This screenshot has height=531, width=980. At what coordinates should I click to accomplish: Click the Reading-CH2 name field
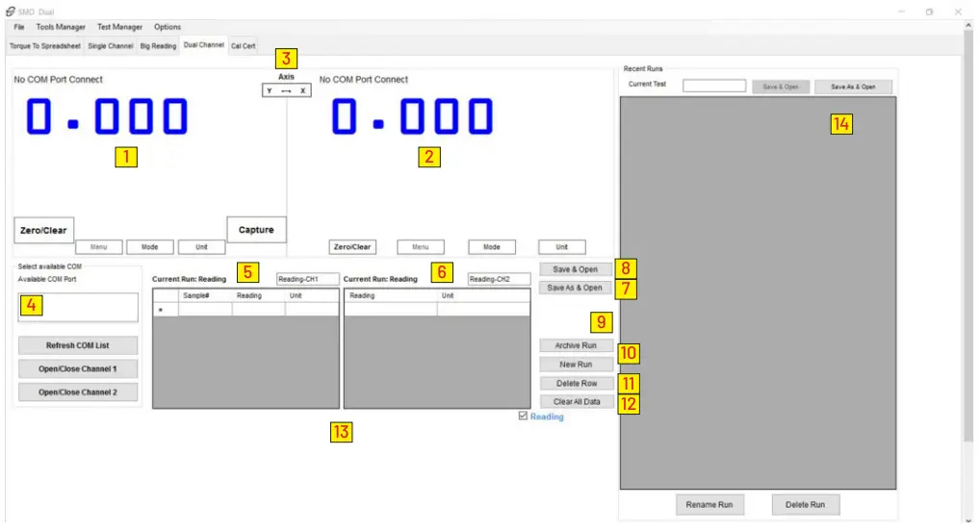click(x=499, y=279)
